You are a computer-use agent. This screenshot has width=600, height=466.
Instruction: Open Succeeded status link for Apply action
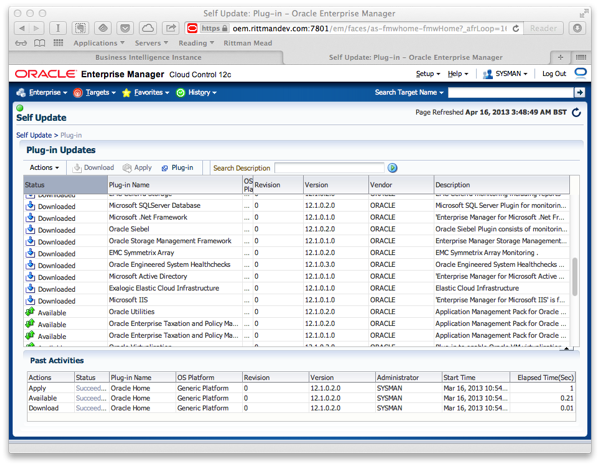[91, 388]
